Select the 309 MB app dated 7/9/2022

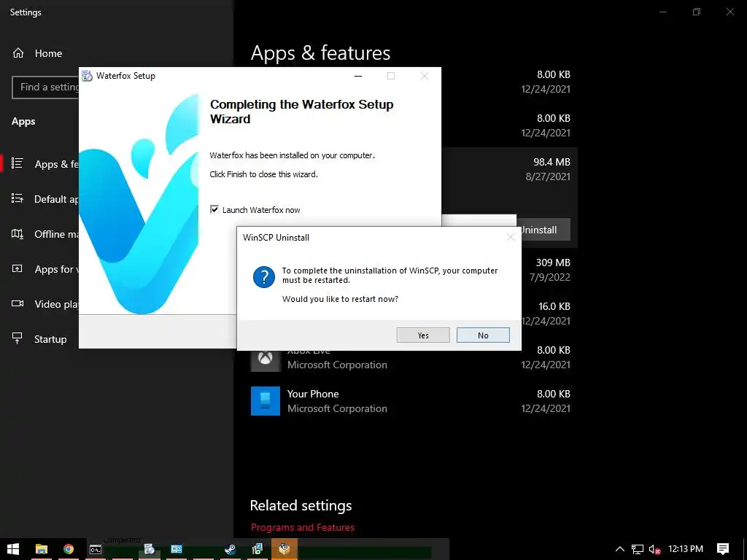click(x=549, y=270)
